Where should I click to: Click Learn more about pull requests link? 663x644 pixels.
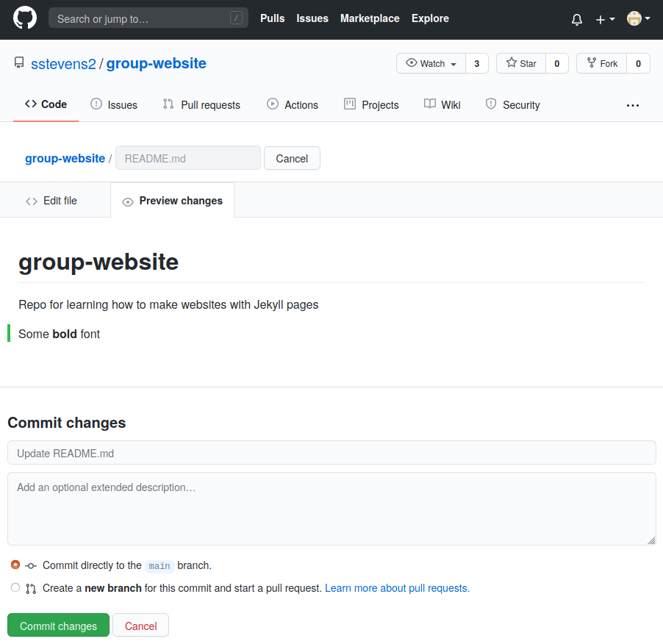click(396, 587)
